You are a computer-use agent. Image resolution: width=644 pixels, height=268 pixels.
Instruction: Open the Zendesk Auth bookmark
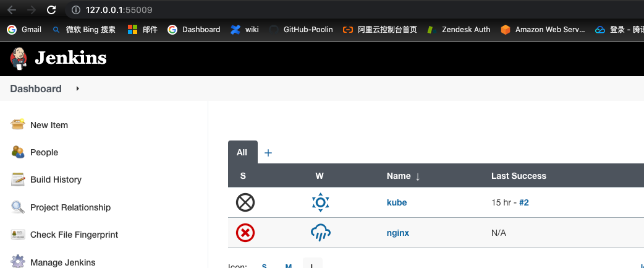coord(459,30)
